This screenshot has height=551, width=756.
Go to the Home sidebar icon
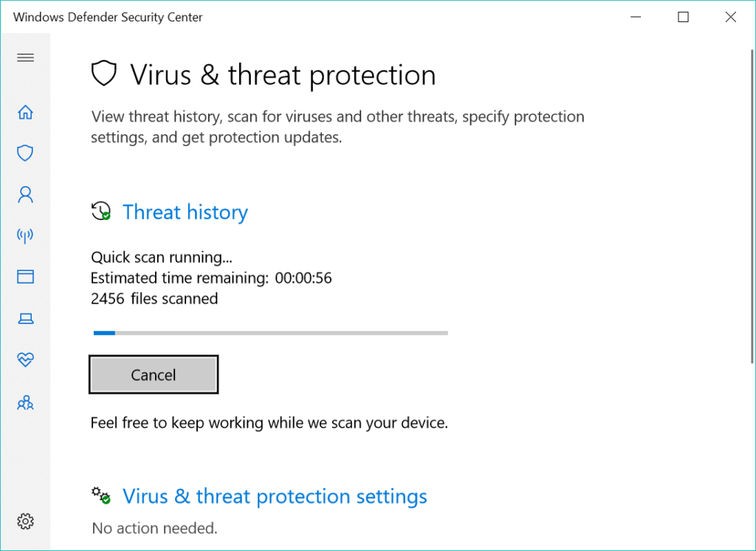coord(26,112)
